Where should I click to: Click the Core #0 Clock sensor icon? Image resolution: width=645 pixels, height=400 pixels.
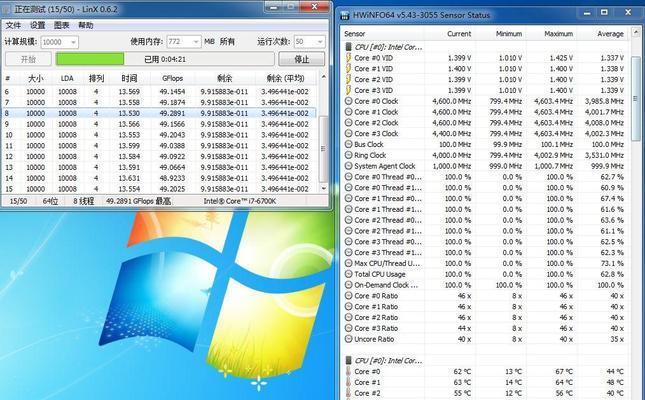[x=348, y=101]
